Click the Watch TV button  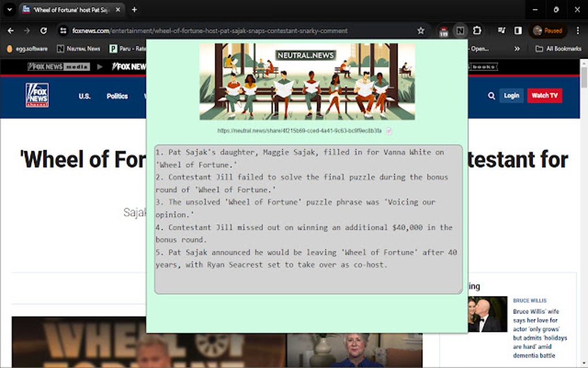(x=544, y=96)
